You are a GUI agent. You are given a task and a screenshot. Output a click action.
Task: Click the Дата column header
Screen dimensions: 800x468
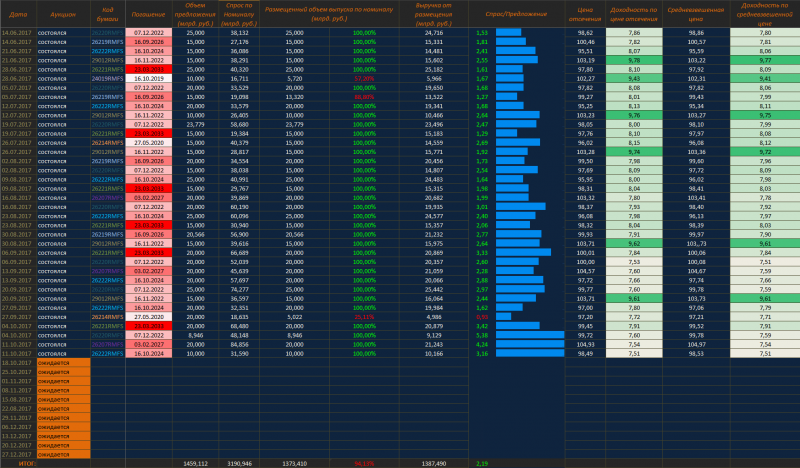point(18,15)
